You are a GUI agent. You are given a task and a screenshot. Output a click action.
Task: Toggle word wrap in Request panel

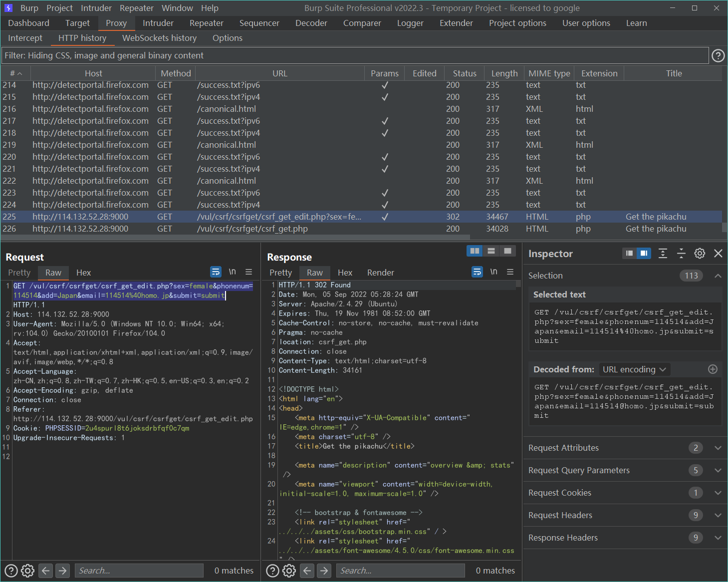(x=216, y=272)
